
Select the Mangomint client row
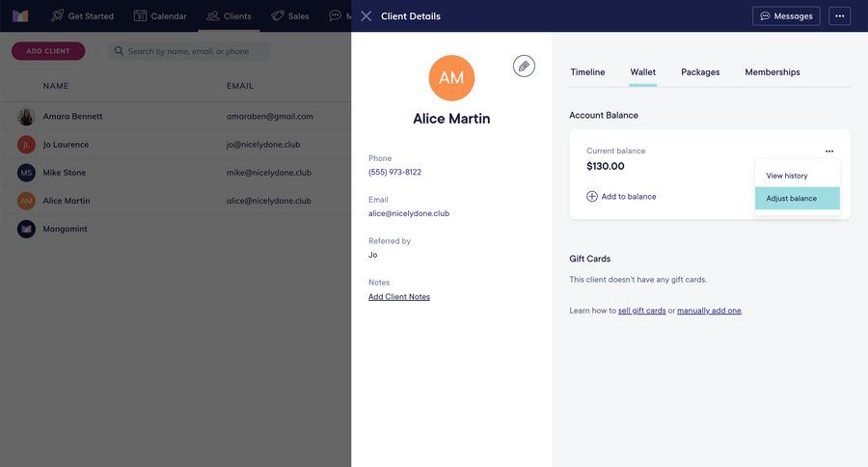pos(176,229)
